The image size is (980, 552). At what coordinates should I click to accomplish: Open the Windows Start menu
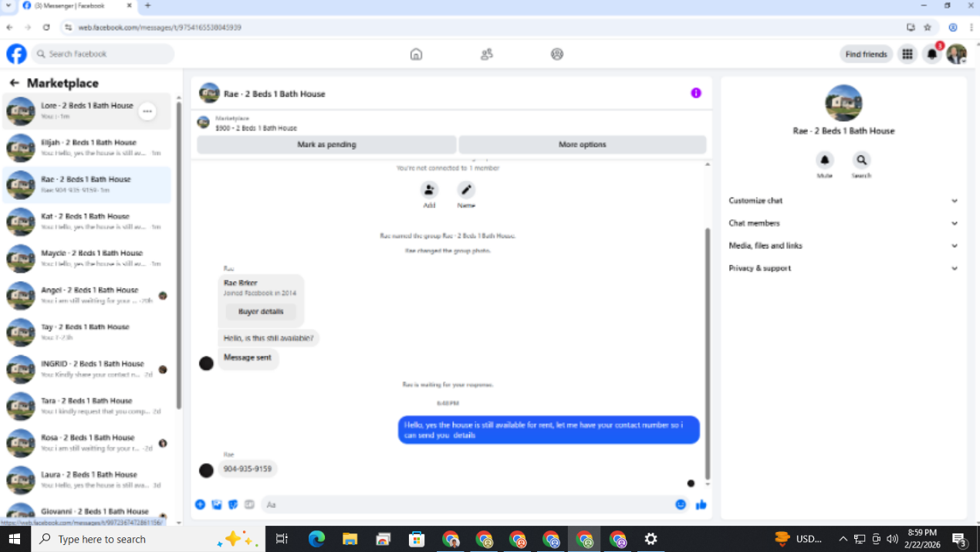point(14,539)
